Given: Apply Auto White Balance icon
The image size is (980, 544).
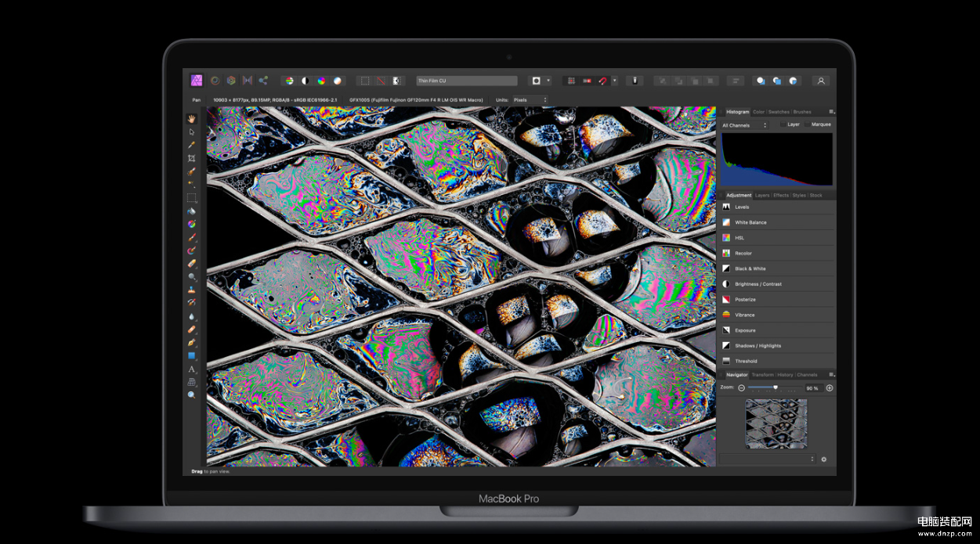Looking at the screenshot, I should pyautogui.click(x=338, y=81).
